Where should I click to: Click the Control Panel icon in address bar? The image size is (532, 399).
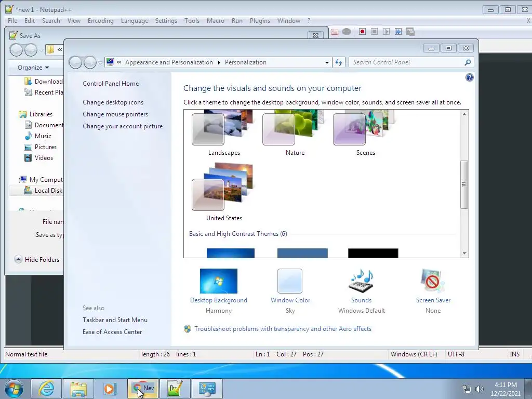pyautogui.click(x=110, y=62)
